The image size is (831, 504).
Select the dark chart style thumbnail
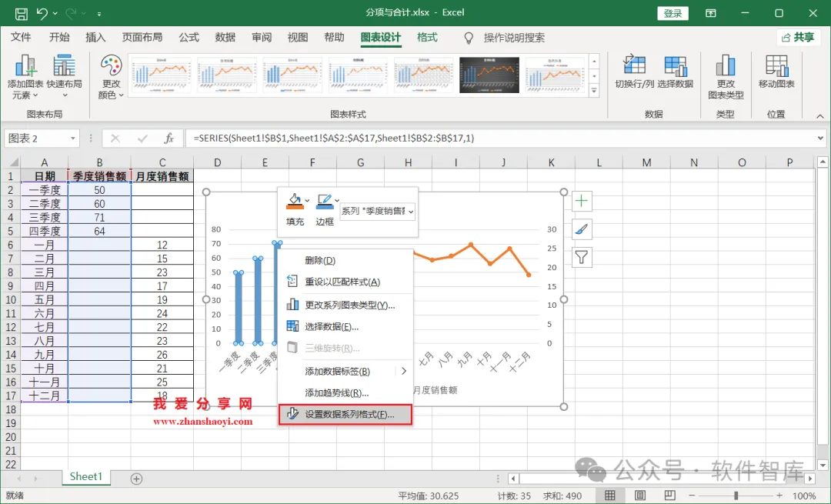(489, 75)
